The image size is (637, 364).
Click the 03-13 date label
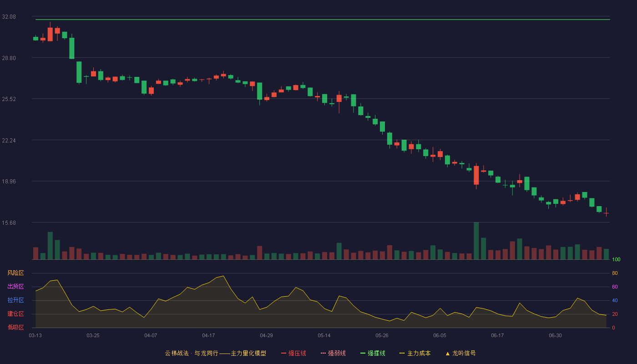click(x=35, y=335)
